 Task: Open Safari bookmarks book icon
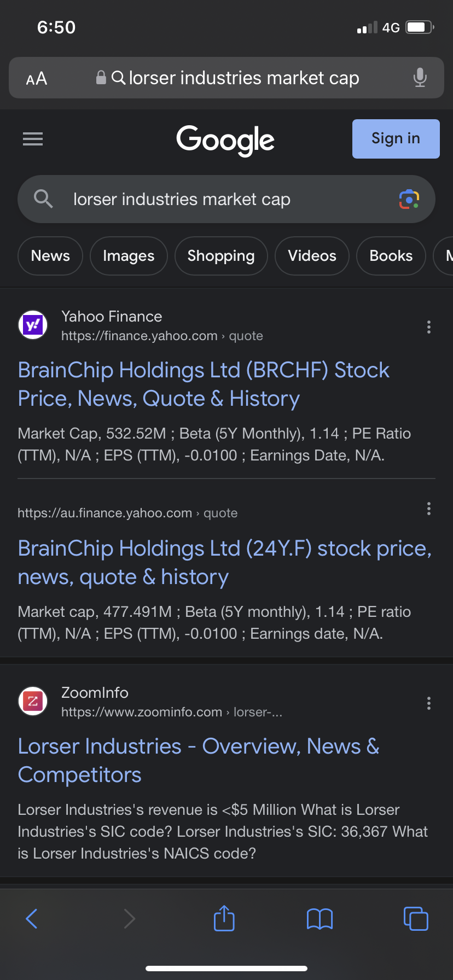point(320,919)
